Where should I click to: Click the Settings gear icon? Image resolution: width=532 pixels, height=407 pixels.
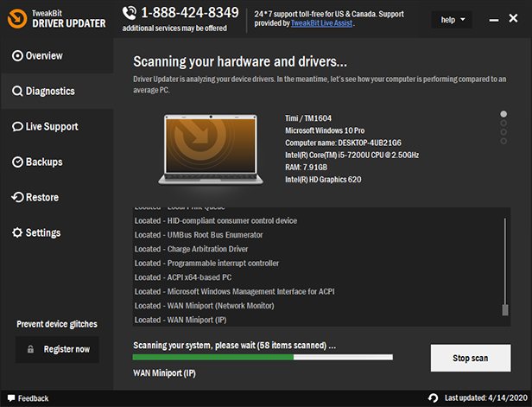pos(17,232)
